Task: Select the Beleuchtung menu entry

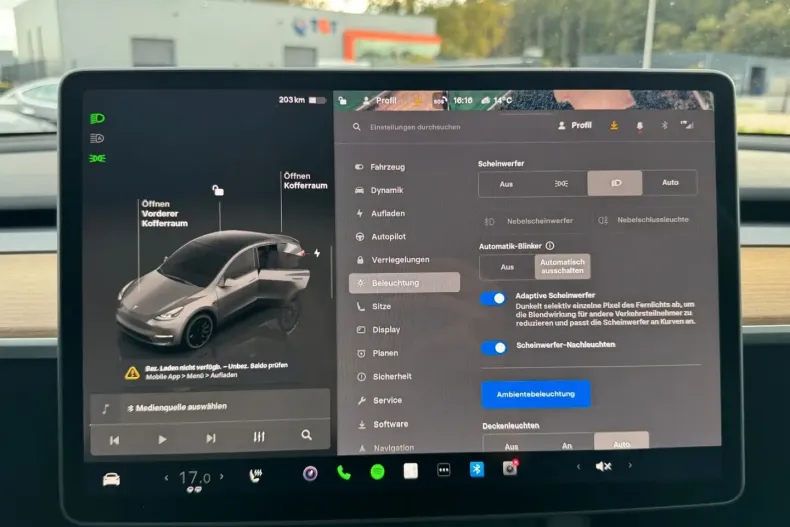Action: coord(404,283)
